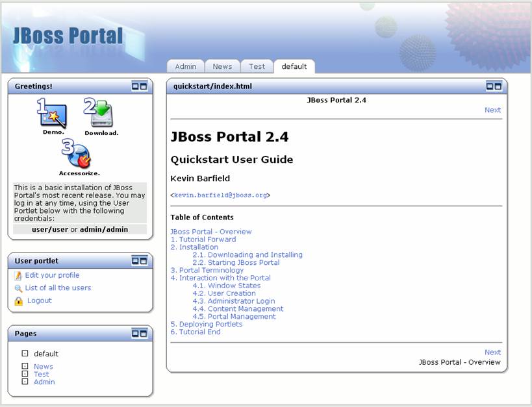Viewport: 532px width, 407px height.
Task: Switch to the News tab
Action: click(222, 66)
